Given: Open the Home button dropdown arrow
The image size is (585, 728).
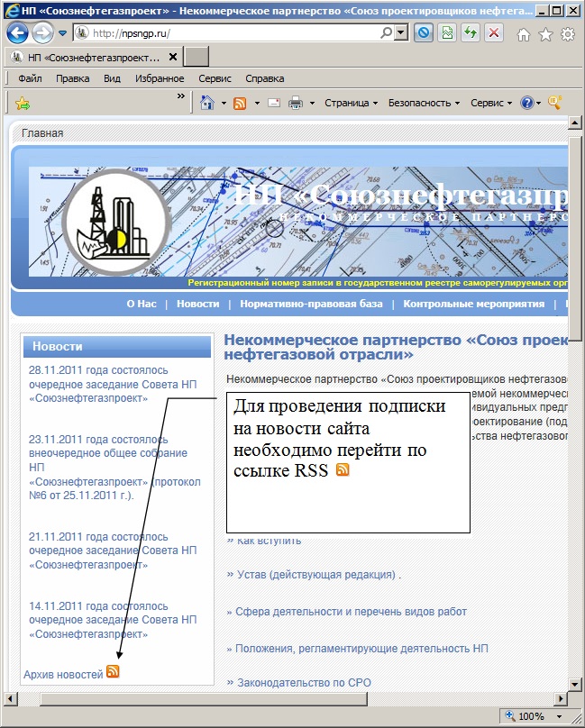Looking at the screenshot, I should 224,103.
